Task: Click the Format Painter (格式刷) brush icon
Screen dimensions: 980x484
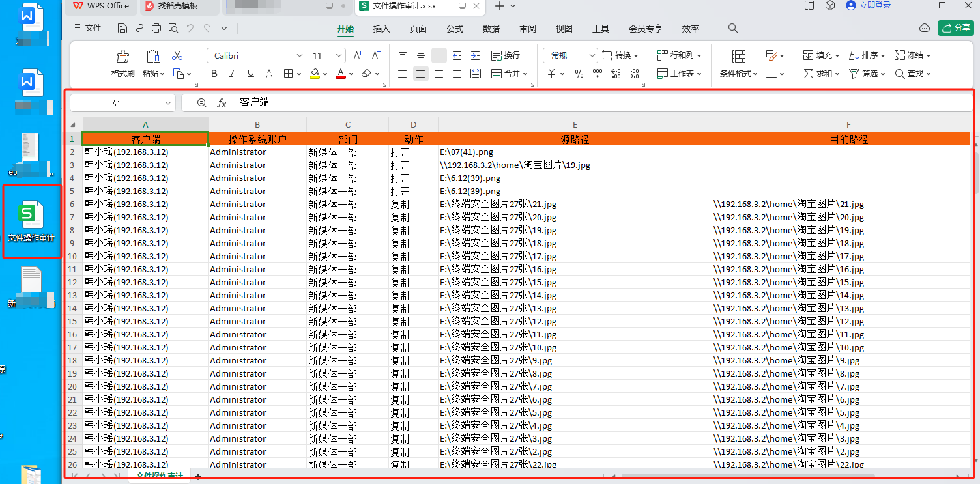Action: 122,56
